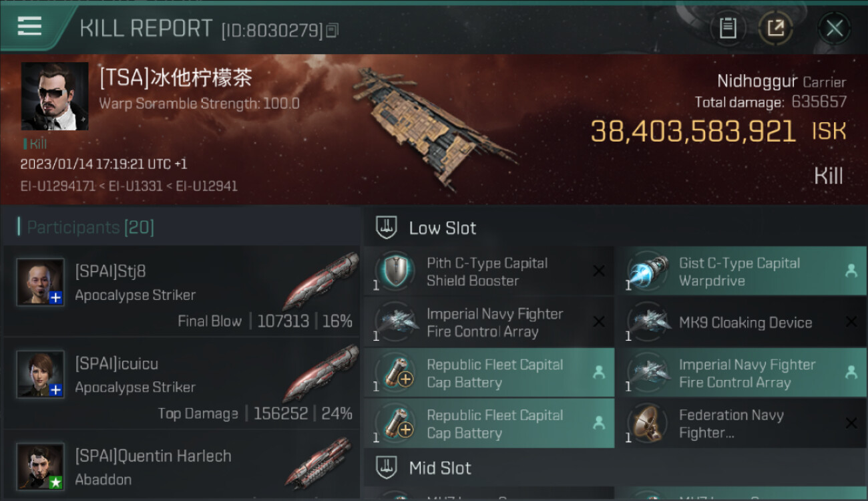This screenshot has height=501, width=868.
Task: Select the Quentin Harlech participant row
Action: tap(182, 466)
